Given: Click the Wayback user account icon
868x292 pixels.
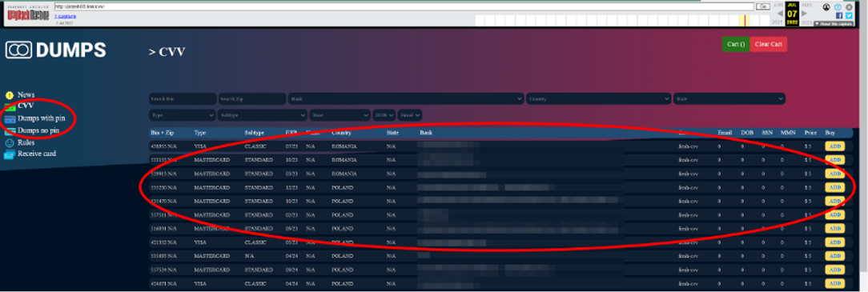Looking at the screenshot, I should (x=826, y=6).
